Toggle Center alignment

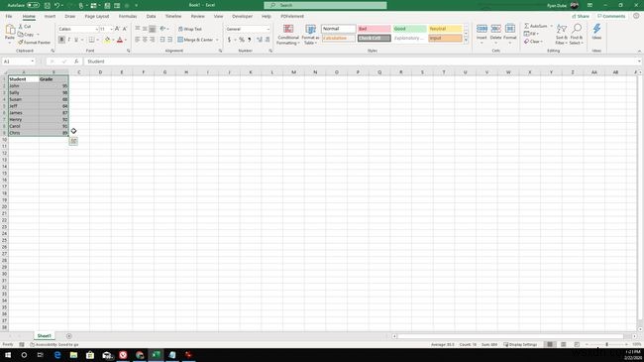[x=145, y=40]
